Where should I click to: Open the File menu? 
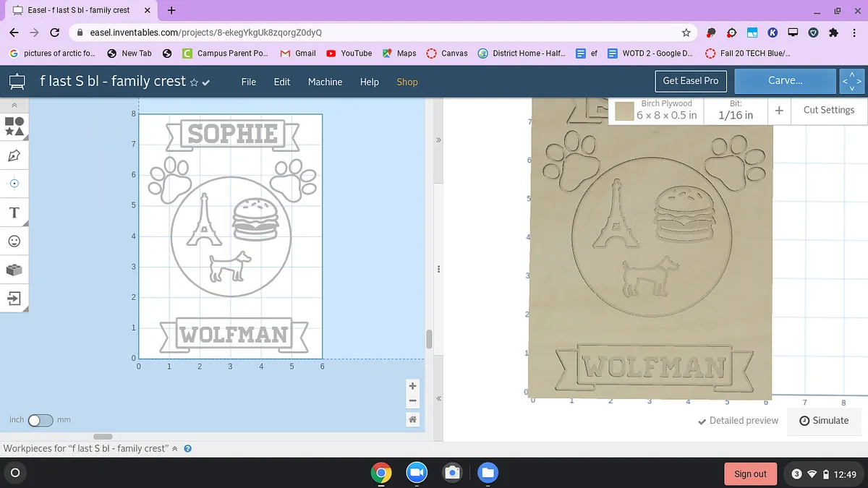pos(248,82)
